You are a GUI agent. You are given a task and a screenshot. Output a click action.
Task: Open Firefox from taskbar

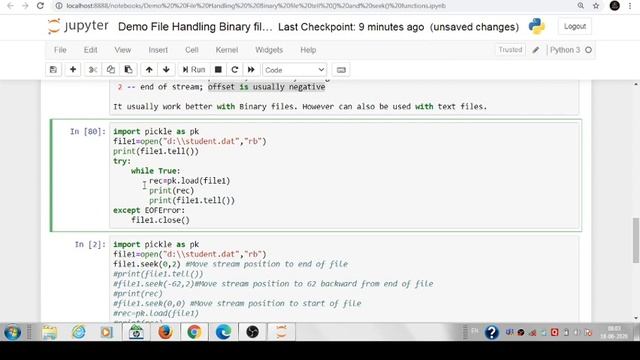pos(165,332)
